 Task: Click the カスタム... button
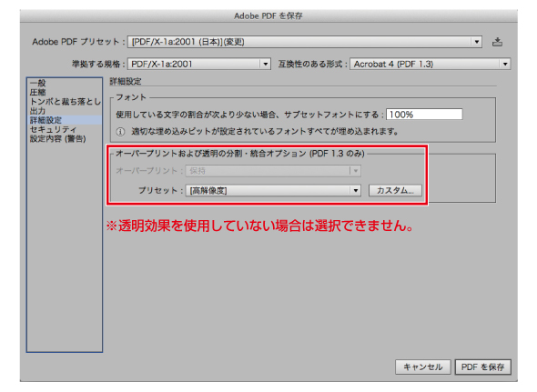[395, 190]
